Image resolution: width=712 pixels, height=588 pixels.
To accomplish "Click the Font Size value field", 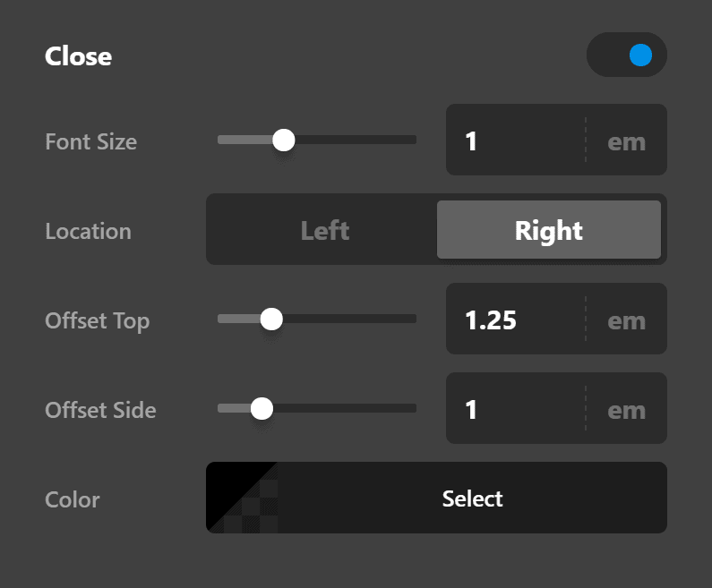I will (x=515, y=141).
